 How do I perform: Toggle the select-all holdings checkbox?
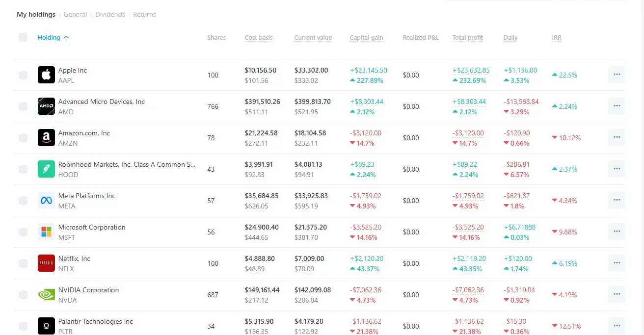(x=23, y=37)
